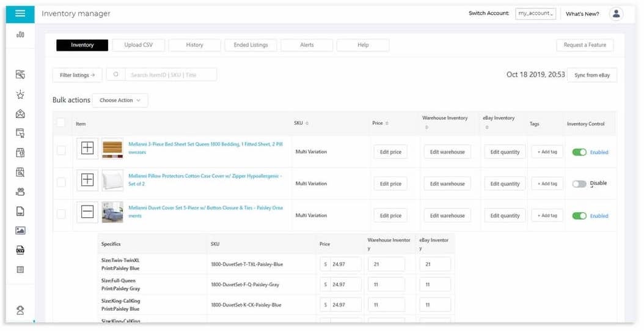The height and width of the screenshot is (331, 644).
Task: Click the star icon in the sidebar
Action: click(x=20, y=94)
